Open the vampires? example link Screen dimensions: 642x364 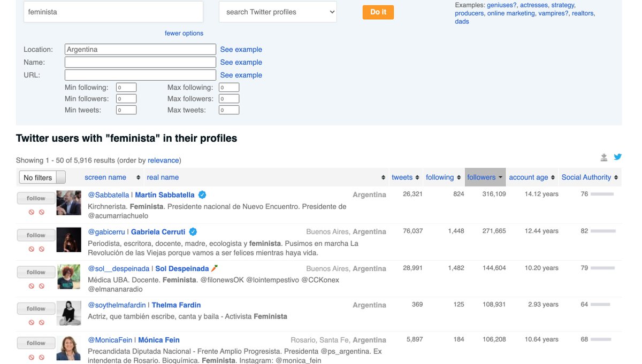tap(553, 13)
